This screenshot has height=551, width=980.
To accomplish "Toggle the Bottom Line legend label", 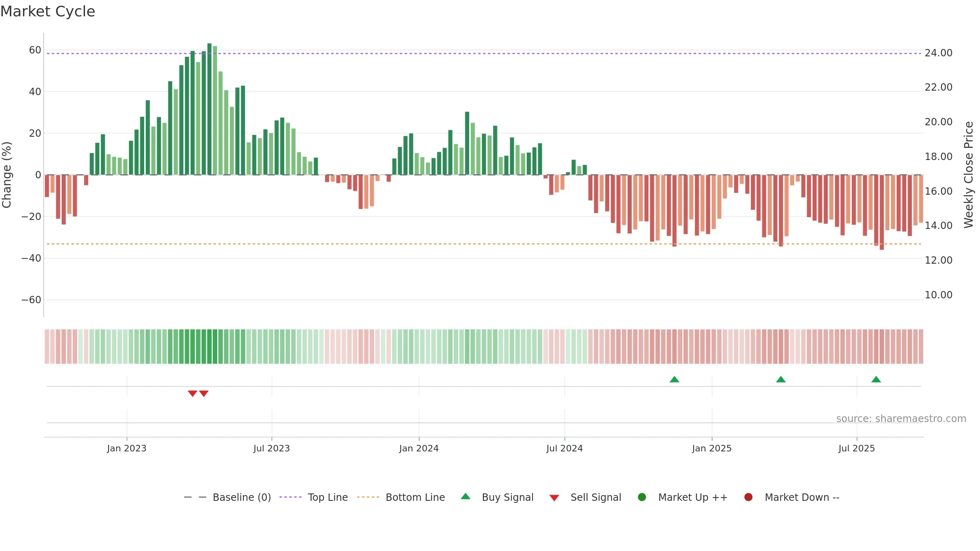I will (x=415, y=497).
